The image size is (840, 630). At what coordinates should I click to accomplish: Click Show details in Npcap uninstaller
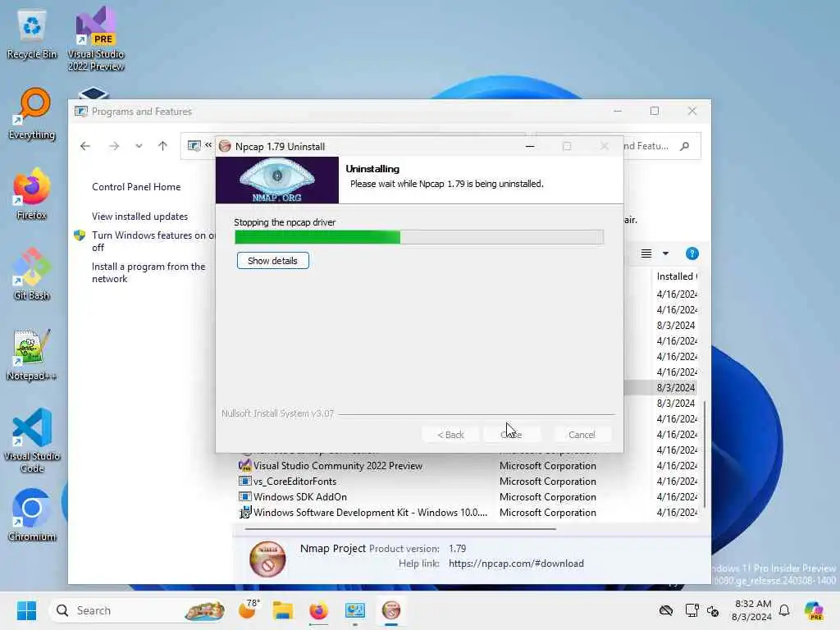272,261
